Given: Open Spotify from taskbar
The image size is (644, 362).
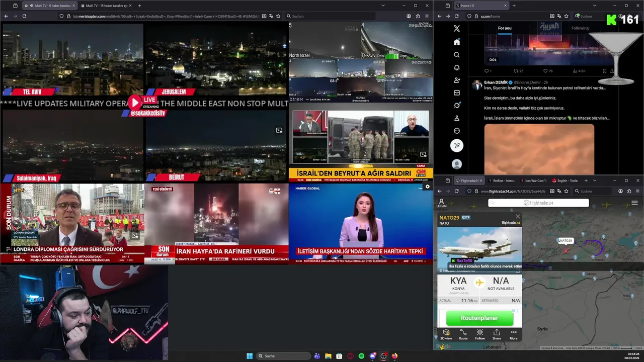Looking at the screenshot, I should pyautogui.click(x=361, y=356).
